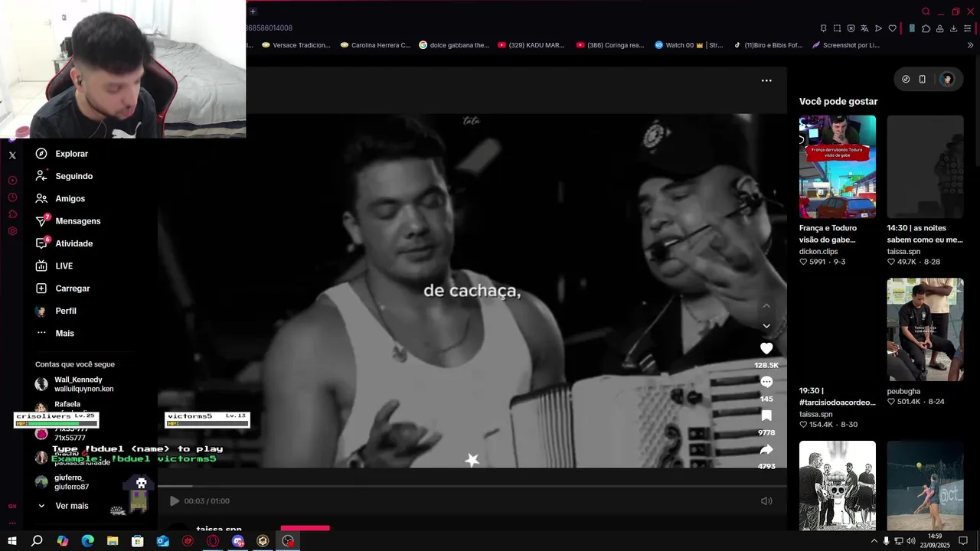Open Amigos in the sidebar
This screenshot has height=551, width=980.
coord(60,198)
